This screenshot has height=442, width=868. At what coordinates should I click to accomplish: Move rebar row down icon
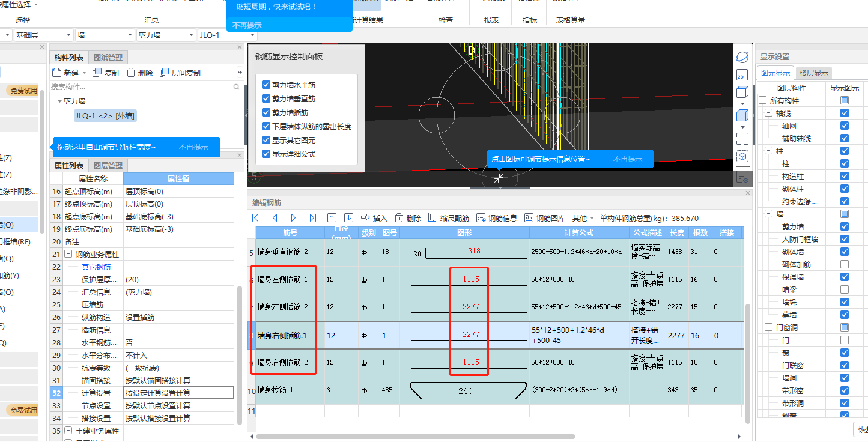pyautogui.click(x=348, y=218)
